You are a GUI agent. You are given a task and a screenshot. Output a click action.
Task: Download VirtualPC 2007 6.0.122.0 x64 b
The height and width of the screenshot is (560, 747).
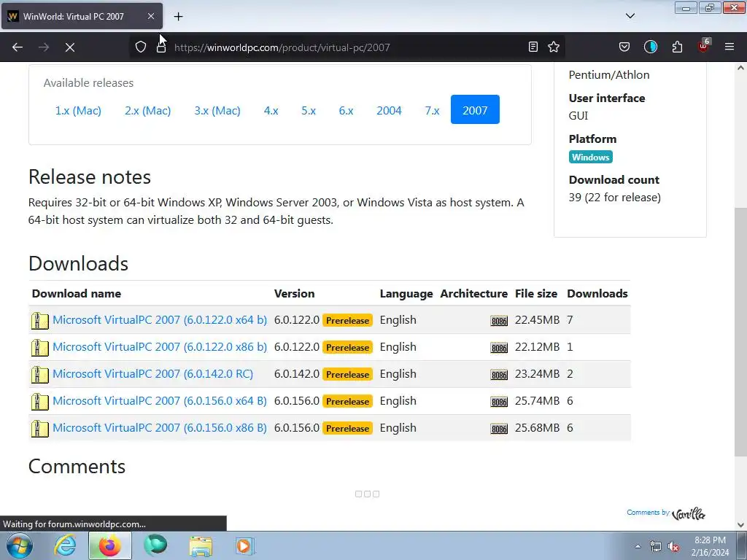(160, 320)
